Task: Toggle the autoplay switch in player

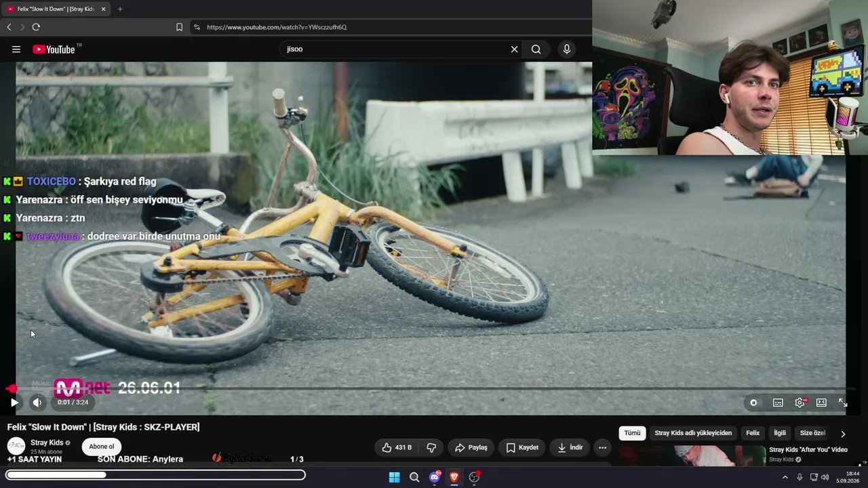Action: (x=753, y=403)
